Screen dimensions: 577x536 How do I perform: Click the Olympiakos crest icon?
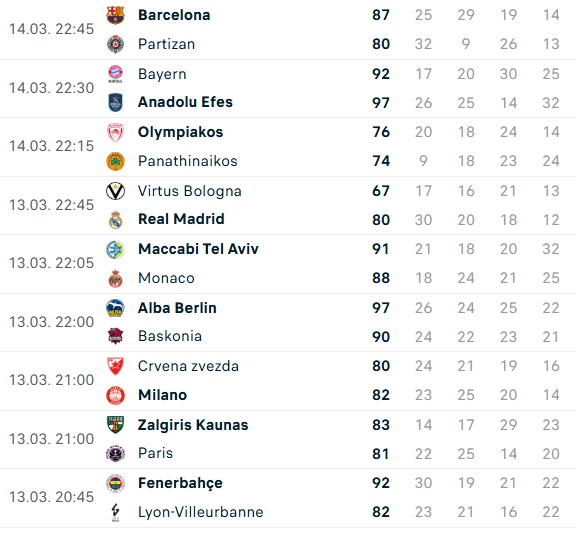click(115, 132)
